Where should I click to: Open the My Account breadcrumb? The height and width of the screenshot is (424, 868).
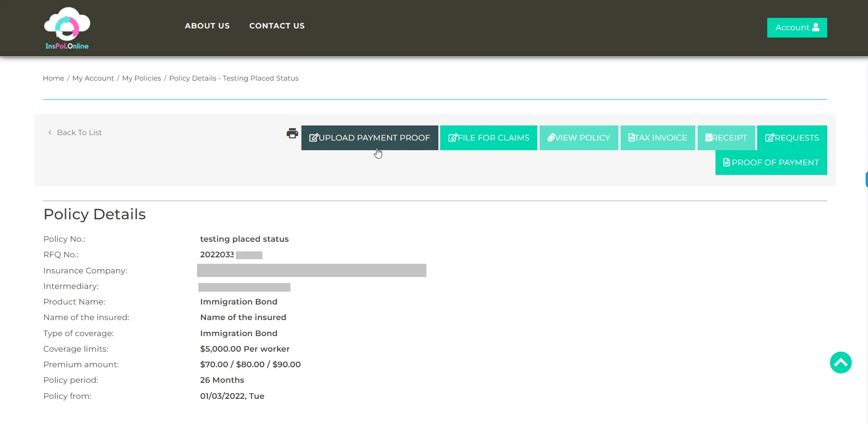pyautogui.click(x=93, y=78)
